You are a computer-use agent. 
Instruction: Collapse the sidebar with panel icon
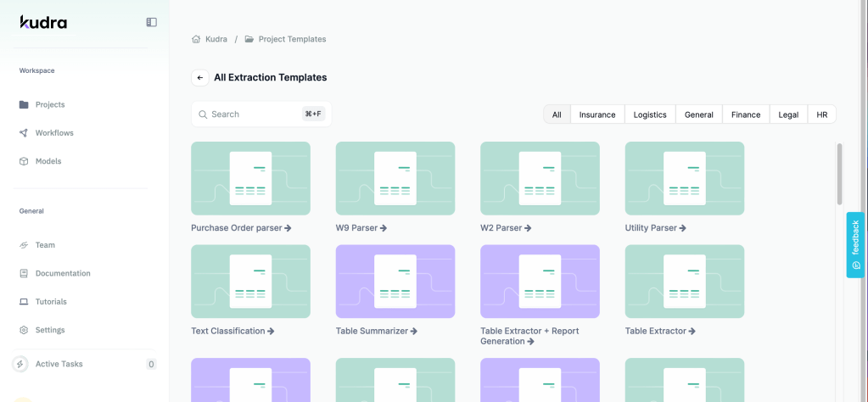click(x=152, y=22)
